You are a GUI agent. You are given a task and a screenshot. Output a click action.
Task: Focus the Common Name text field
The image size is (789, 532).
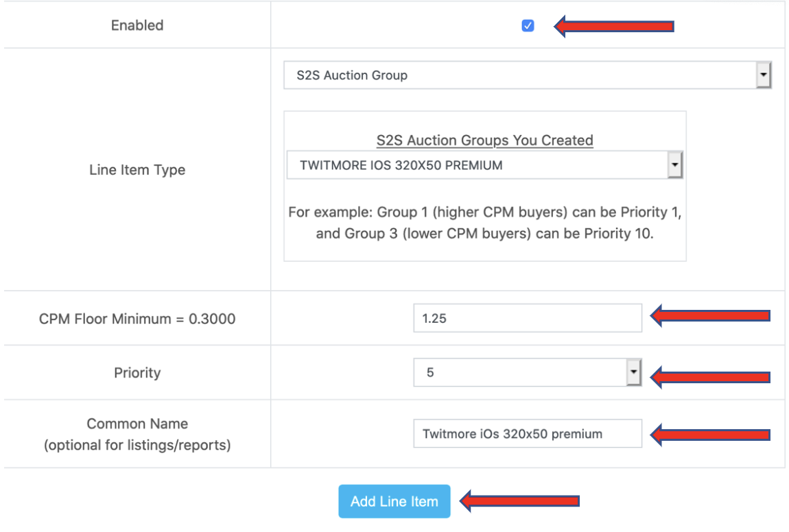(x=527, y=434)
